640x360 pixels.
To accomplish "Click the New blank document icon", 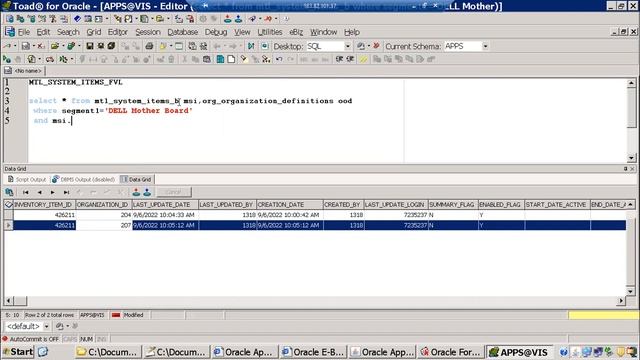I will [231, 59].
